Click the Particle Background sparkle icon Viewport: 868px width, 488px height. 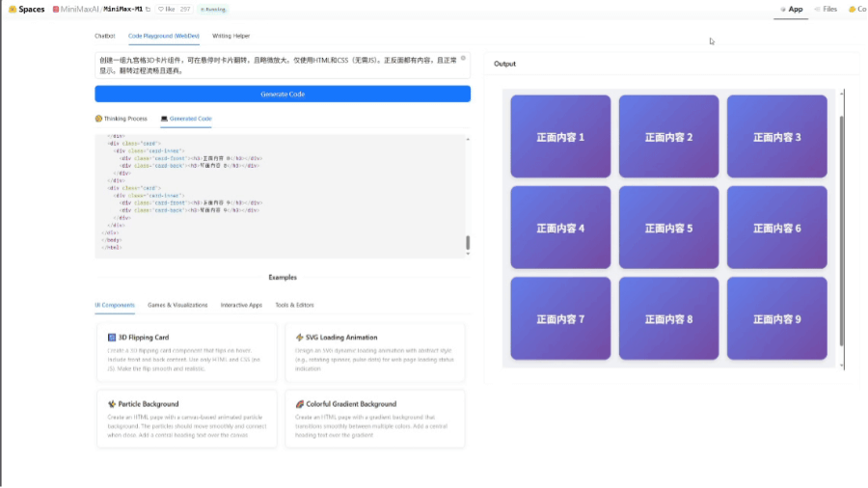(111, 404)
